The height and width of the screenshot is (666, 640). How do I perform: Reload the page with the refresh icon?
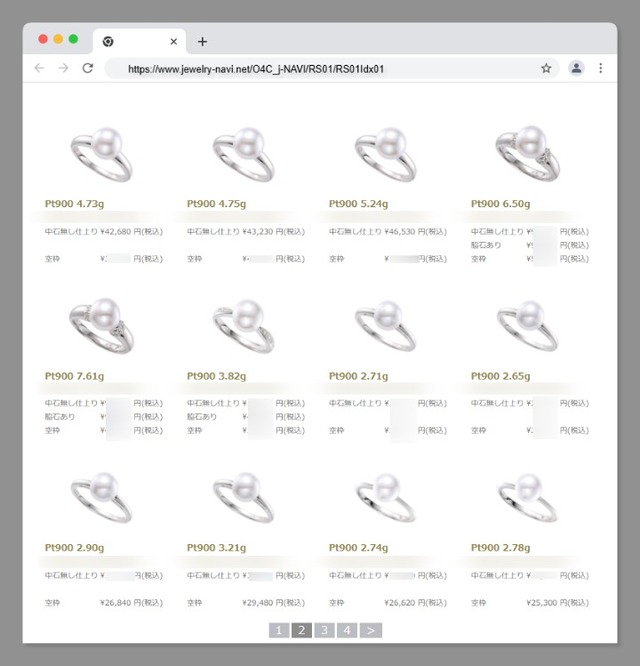[88, 68]
